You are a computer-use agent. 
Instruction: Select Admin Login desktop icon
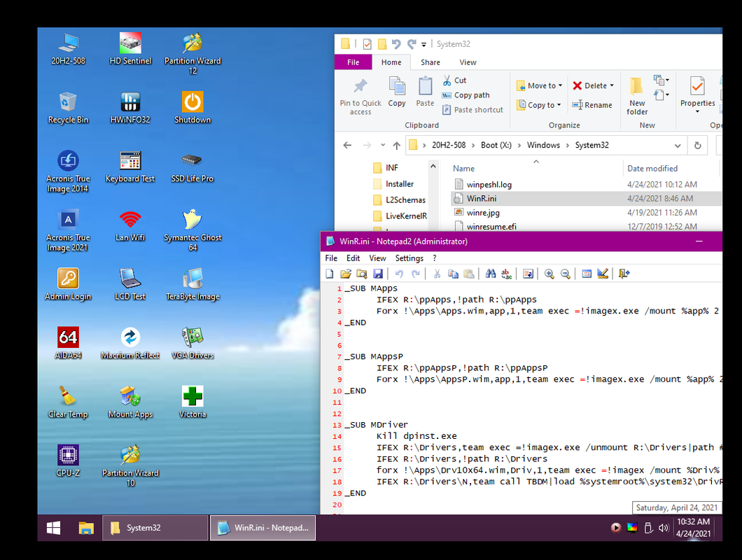click(68, 284)
